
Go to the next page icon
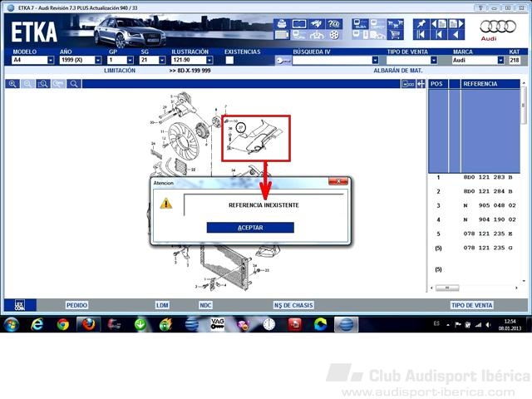pos(456,24)
